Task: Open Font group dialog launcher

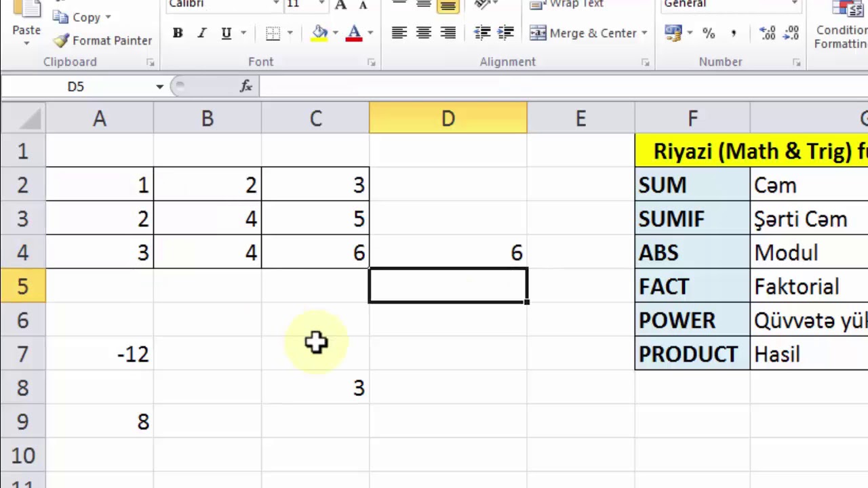Action: click(x=372, y=62)
